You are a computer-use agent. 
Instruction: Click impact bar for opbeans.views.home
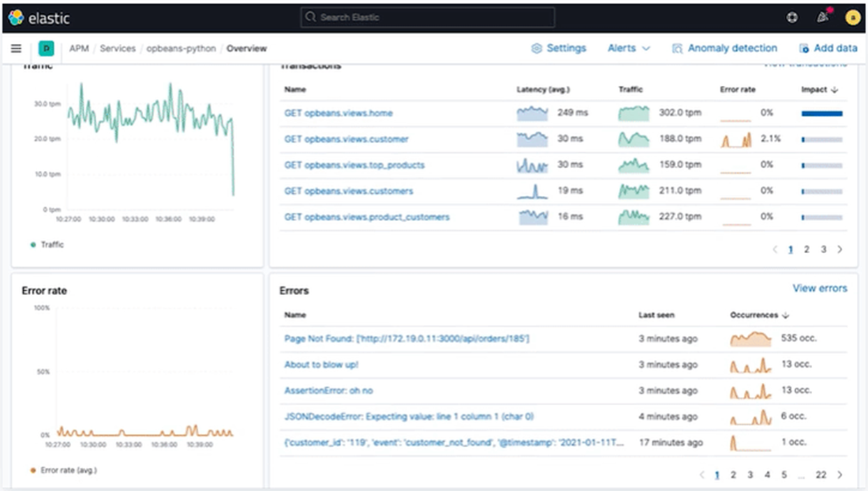822,113
